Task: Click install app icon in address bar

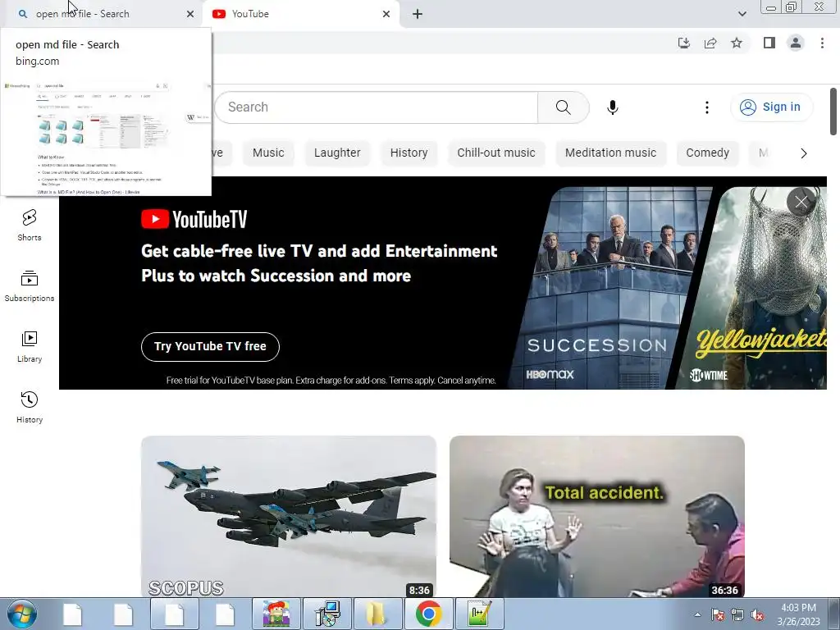Action: click(683, 43)
